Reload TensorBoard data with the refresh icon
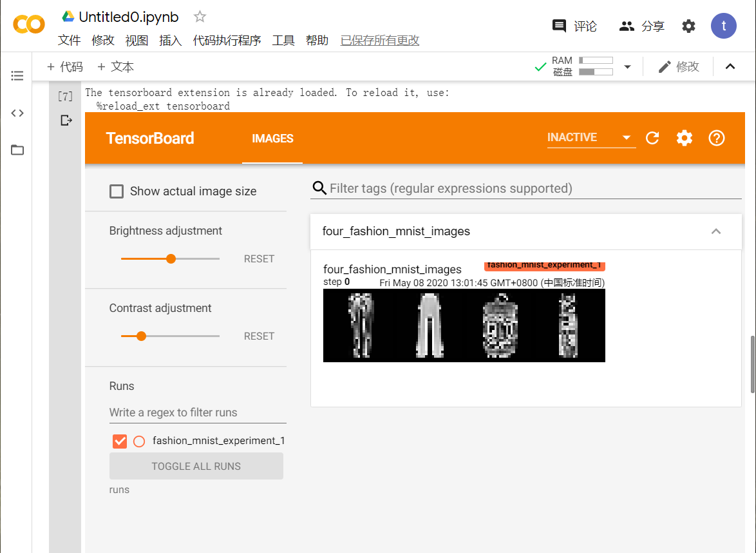 click(652, 138)
